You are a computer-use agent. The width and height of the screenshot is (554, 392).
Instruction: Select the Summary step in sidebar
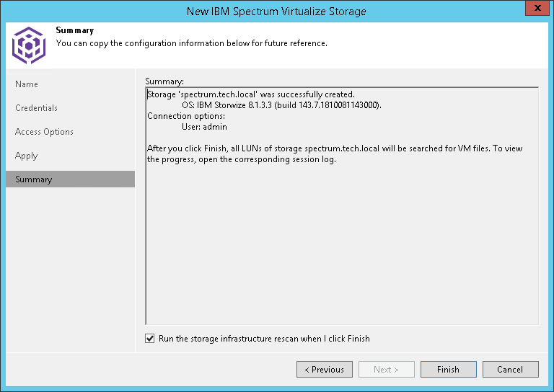point(70,179)
